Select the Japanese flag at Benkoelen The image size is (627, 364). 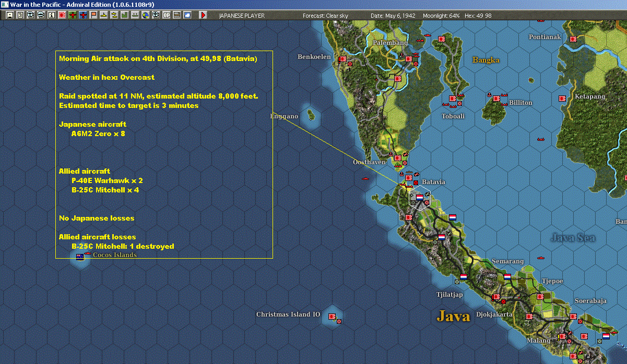pyautogui.click(x=342, y=59)
